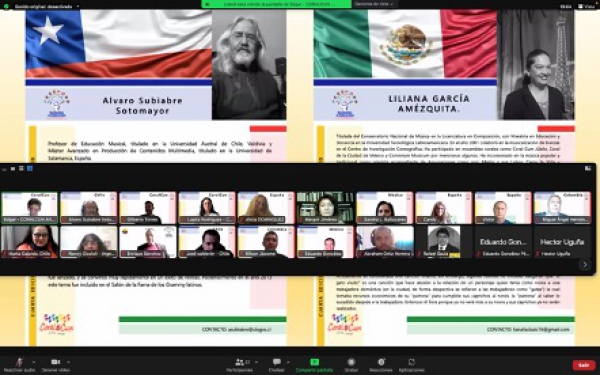Select Víctor participant video tile

tap(503, 208)
